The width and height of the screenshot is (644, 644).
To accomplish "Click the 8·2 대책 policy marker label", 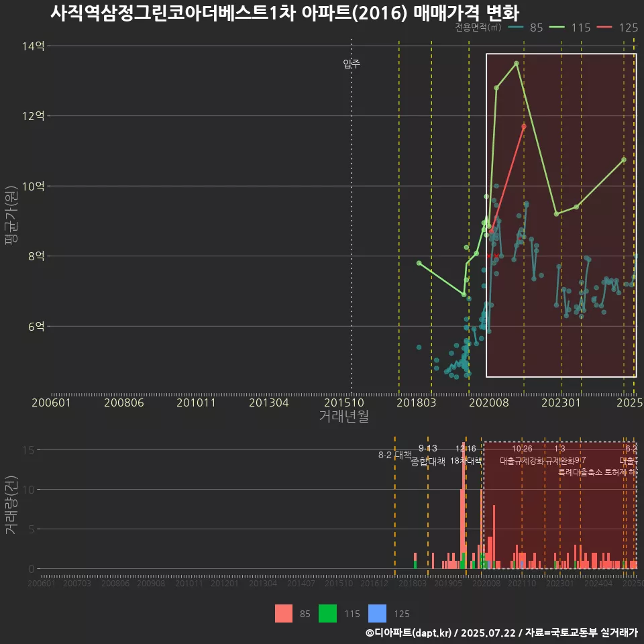I will (395, 455).
